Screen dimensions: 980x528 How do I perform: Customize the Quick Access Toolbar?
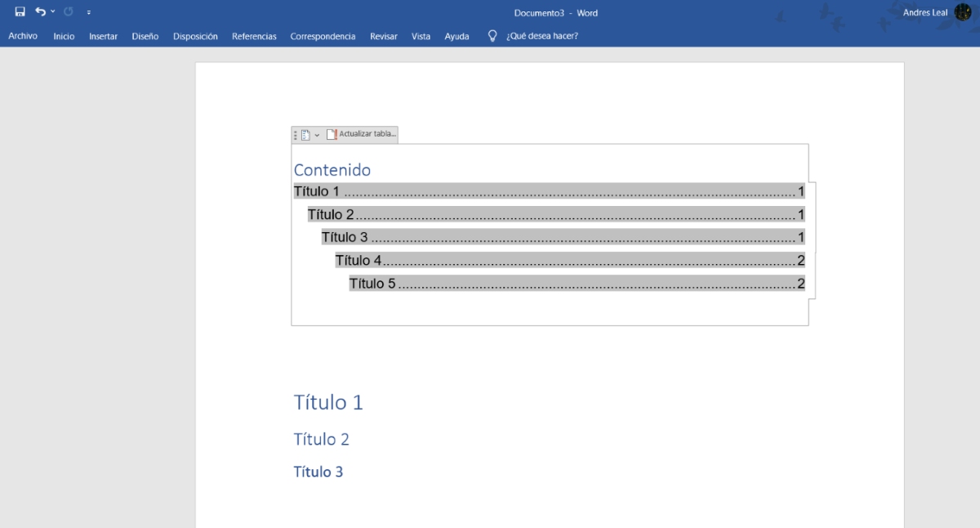point(88,13)
